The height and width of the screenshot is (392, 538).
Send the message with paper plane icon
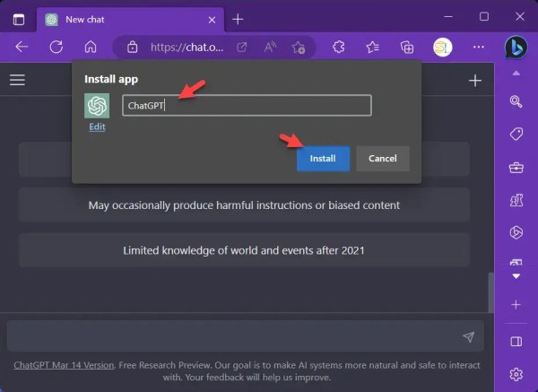pyautogui.click(x=468, y=336)
